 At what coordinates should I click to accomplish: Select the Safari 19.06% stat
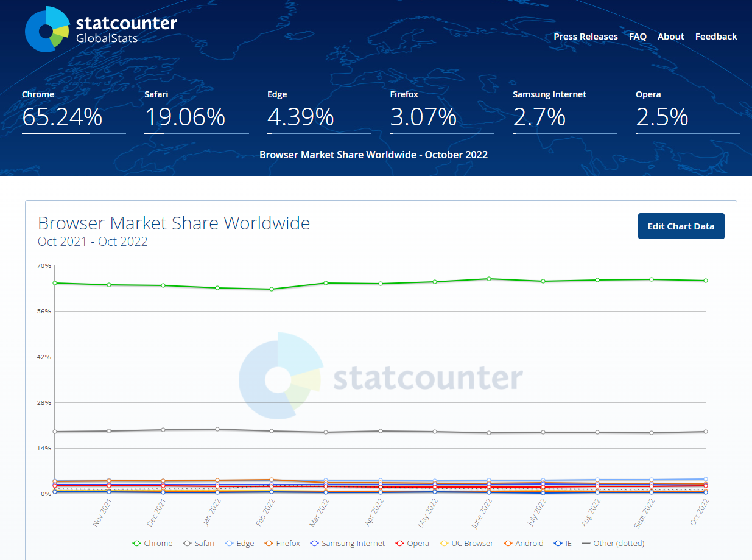coord(197,111)
